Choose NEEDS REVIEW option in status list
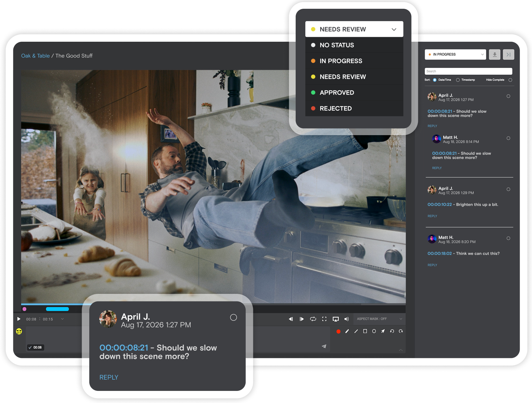The height and width of the screenshot is (403, 532). (354, 77)
